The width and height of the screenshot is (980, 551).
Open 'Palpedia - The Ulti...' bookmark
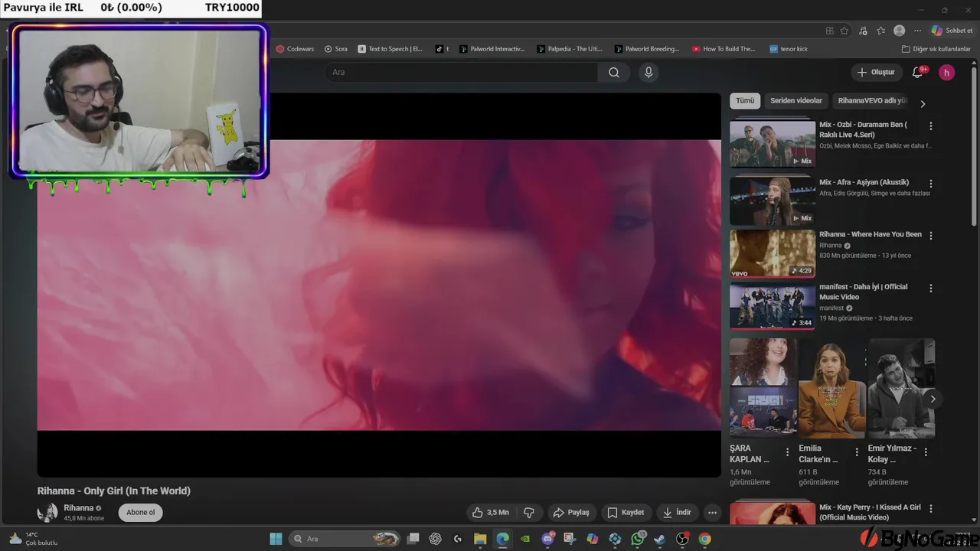570,49
